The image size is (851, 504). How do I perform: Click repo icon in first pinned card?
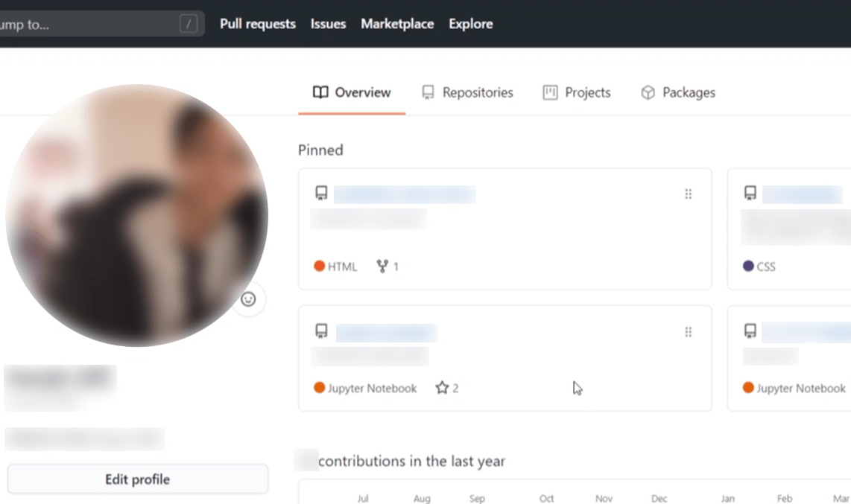(x=321, y=194)
